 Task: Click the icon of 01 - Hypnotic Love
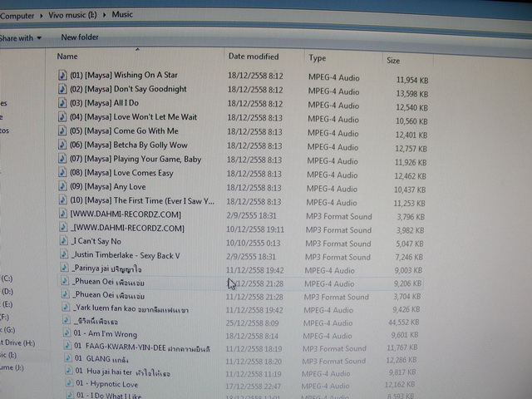[x=70, y=383]
